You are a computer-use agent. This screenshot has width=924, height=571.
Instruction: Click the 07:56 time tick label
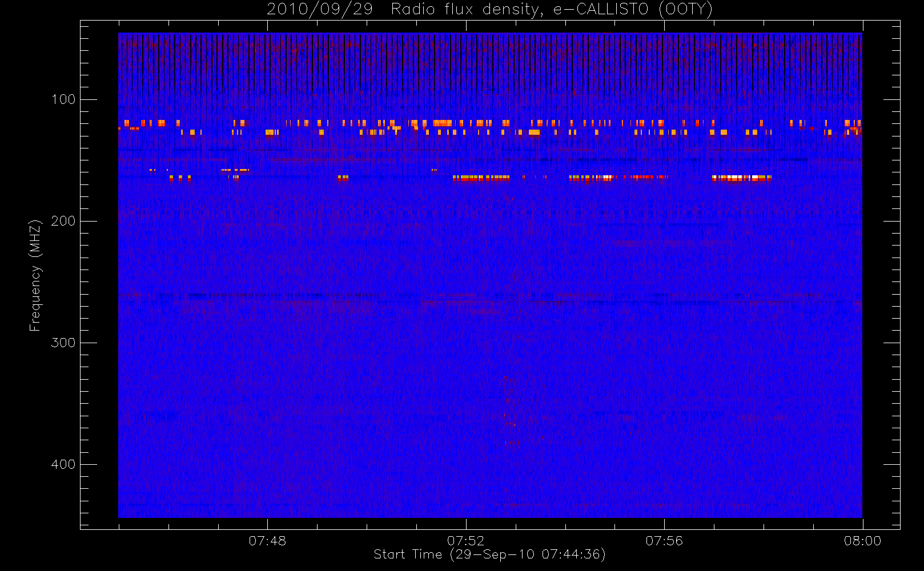(664, 541)
